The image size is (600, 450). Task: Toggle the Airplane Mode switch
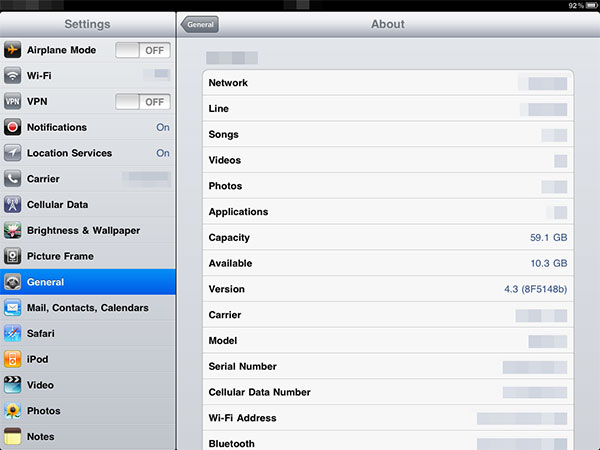tap(143, 50)
